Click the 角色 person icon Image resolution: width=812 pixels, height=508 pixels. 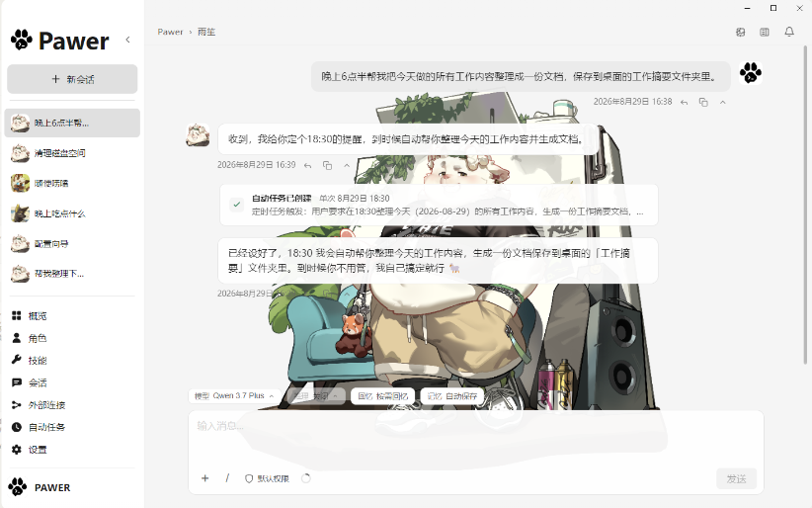(17, 338)
